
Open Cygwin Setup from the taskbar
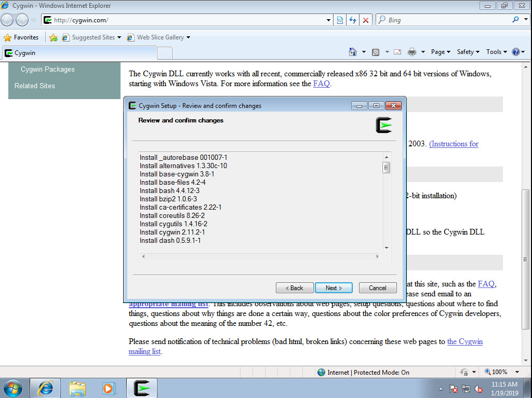pyautogui.click(x=142, y=388)
